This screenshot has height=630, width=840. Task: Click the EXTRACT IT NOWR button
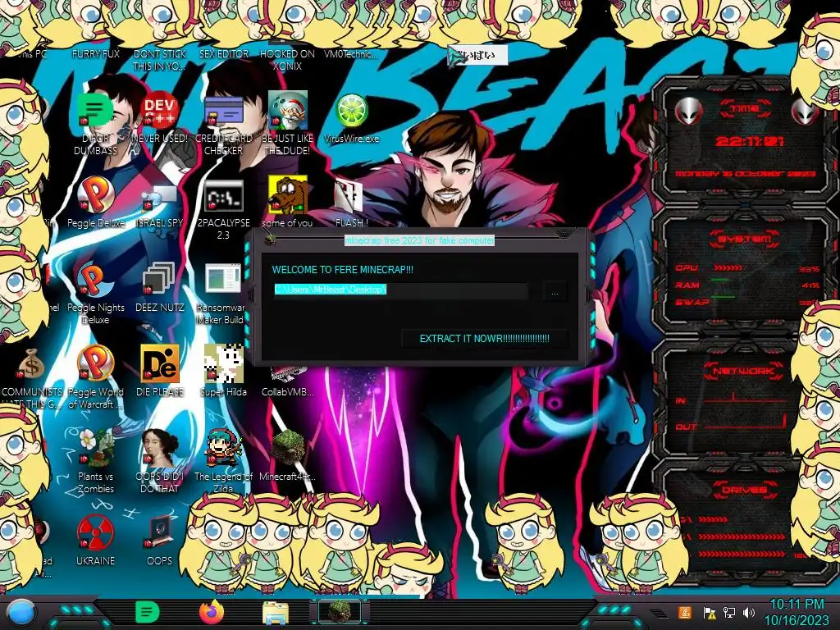[484, 339]
